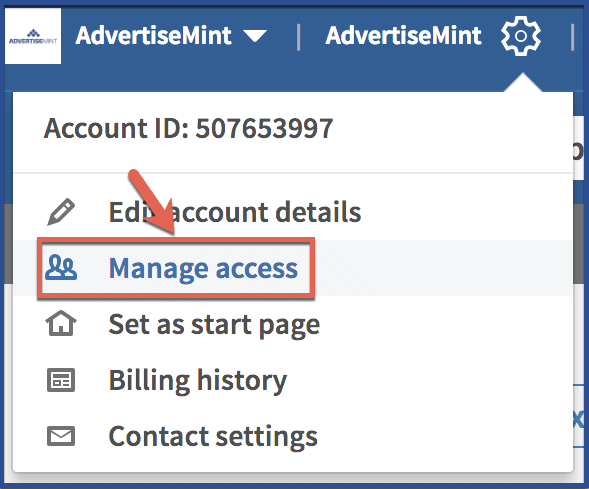This screenshot has width=589, height=489.
Task: Open Billing history
Action: coord(198,380)
